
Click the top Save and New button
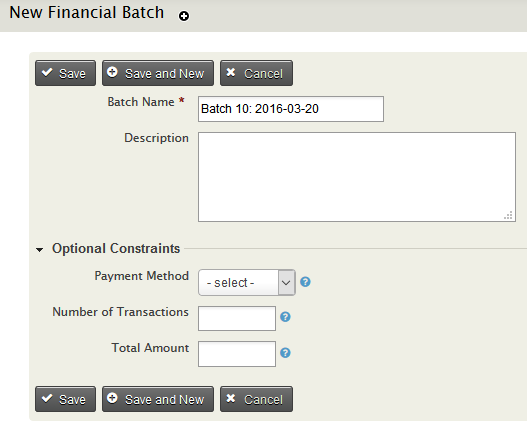[158, 73]
